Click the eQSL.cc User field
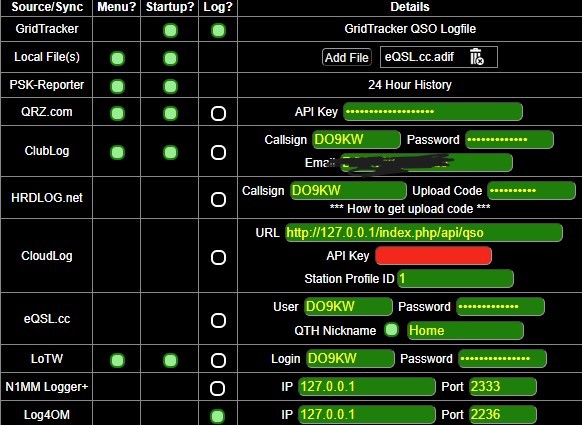Viewport: 582px width, 425px height. click(x=348, y=307)
